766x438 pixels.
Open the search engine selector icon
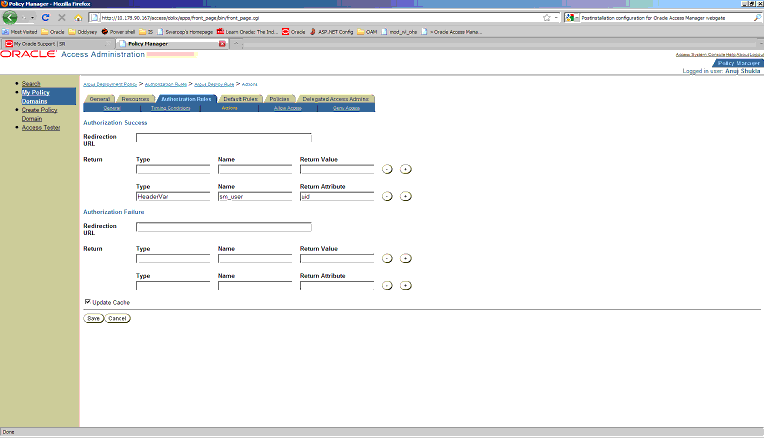(x=571, y=18)
